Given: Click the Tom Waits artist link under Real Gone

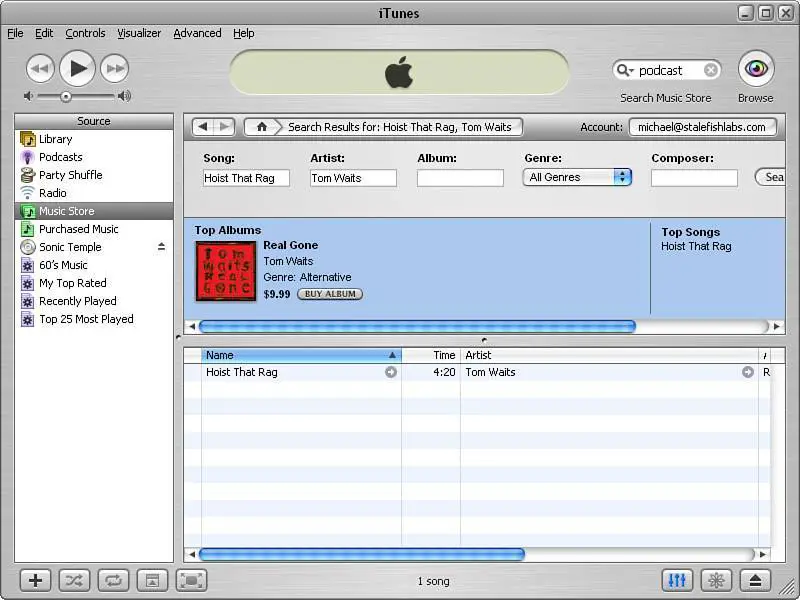Looking at the screenshot, I should point(288,261).
